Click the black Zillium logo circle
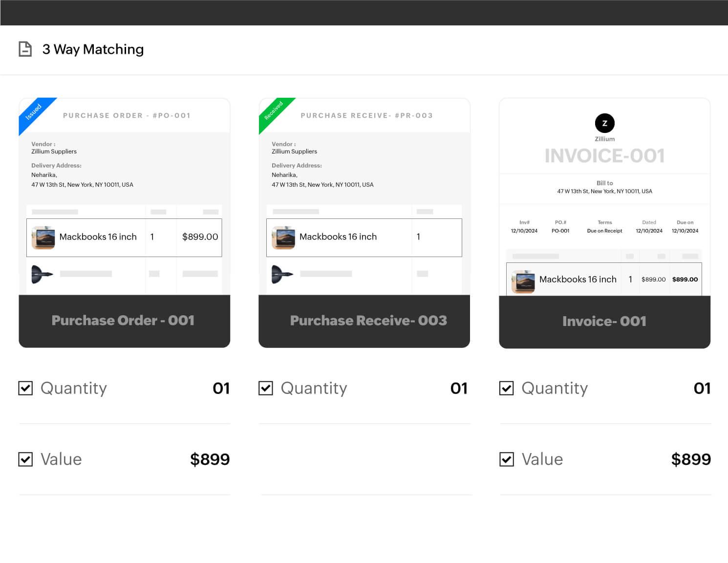 coord(604,123)
